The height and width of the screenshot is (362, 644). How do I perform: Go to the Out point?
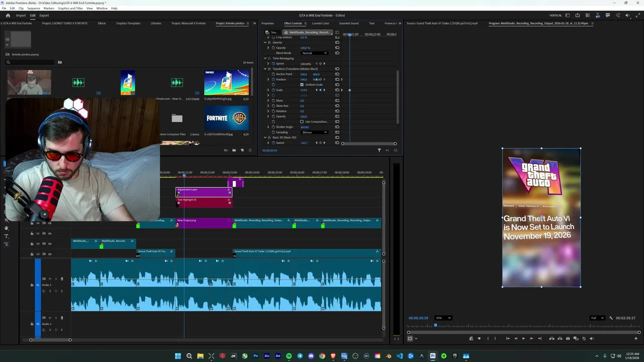click(539, 338)
